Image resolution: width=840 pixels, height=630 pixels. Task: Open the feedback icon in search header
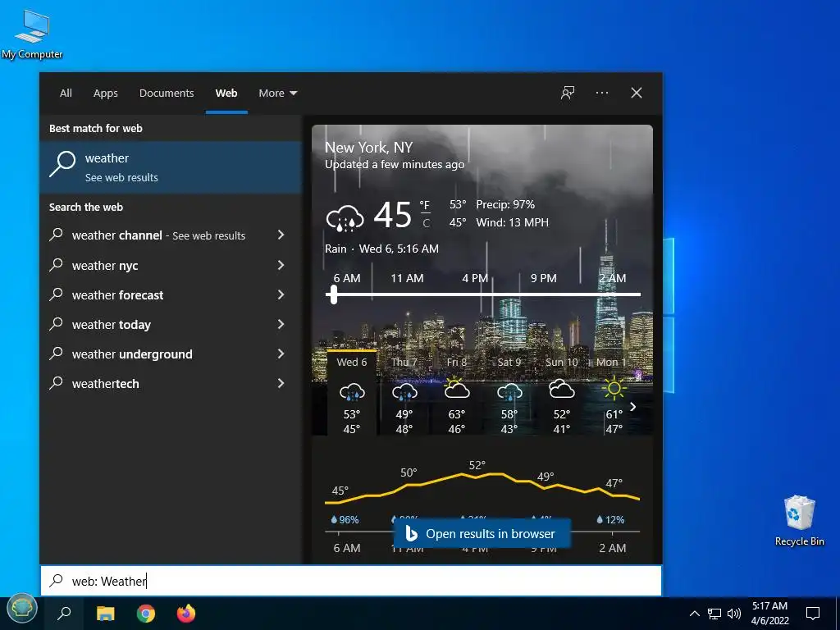pos(568,93)
